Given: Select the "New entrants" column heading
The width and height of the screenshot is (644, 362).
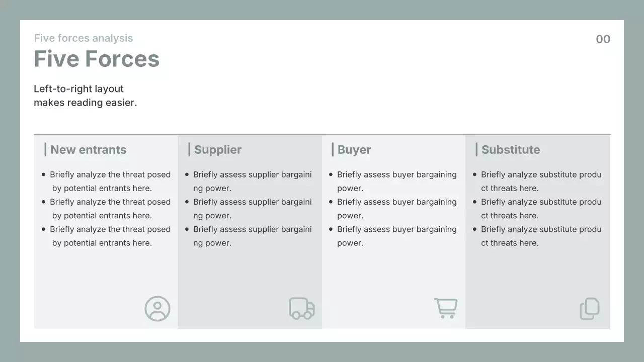Looking at the screenshot, I should tap(89, 150).
